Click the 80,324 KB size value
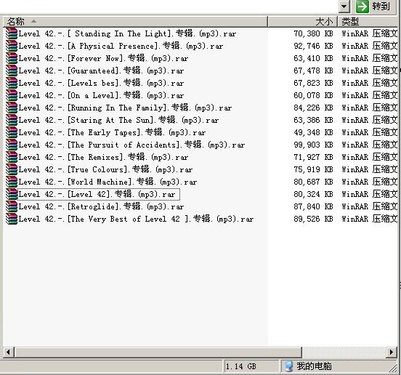Screen dimensions: 401x375 [313, 194]
